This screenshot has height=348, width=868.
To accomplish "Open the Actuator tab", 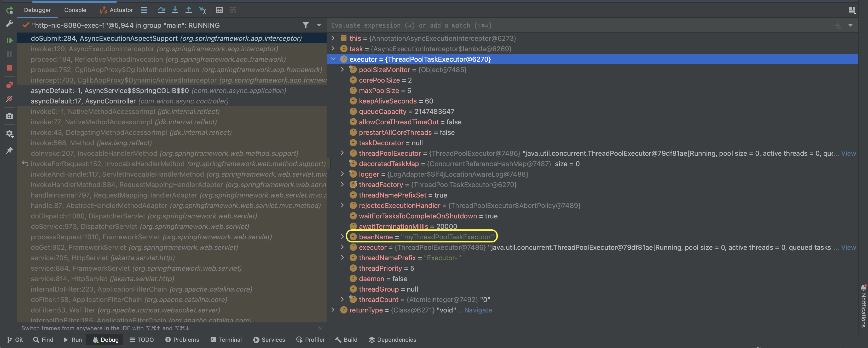I will [117, 10].
